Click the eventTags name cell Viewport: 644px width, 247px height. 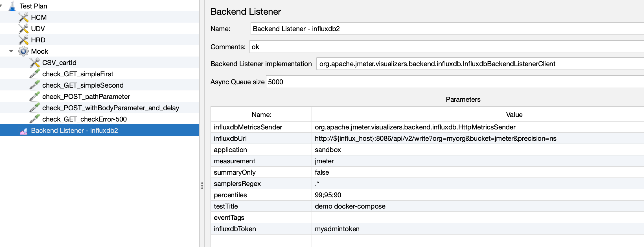(x=261, y=218)
